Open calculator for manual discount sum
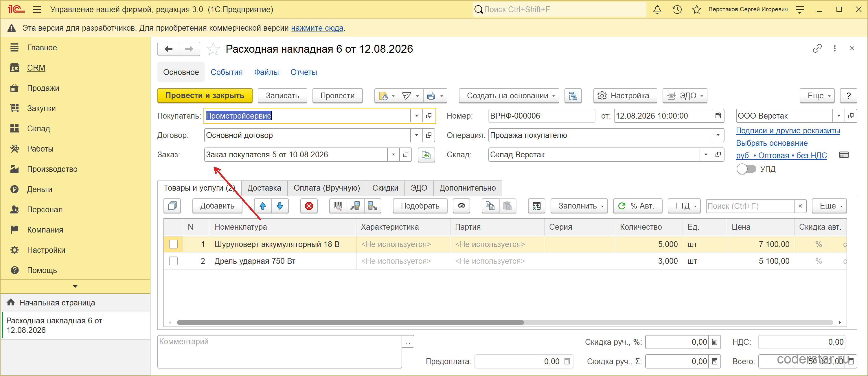Viewport: 868px width, 376px height. [714, 362]
